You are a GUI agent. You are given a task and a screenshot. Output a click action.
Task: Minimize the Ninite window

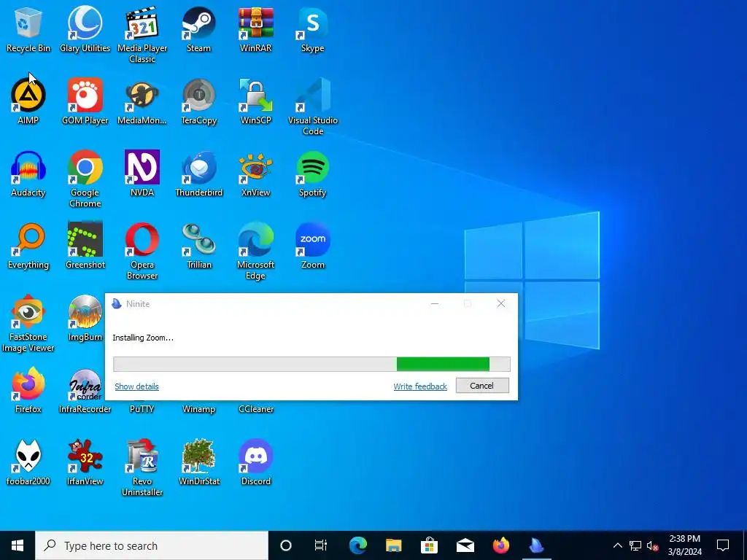pyautogui.click(x=435, y=304)
